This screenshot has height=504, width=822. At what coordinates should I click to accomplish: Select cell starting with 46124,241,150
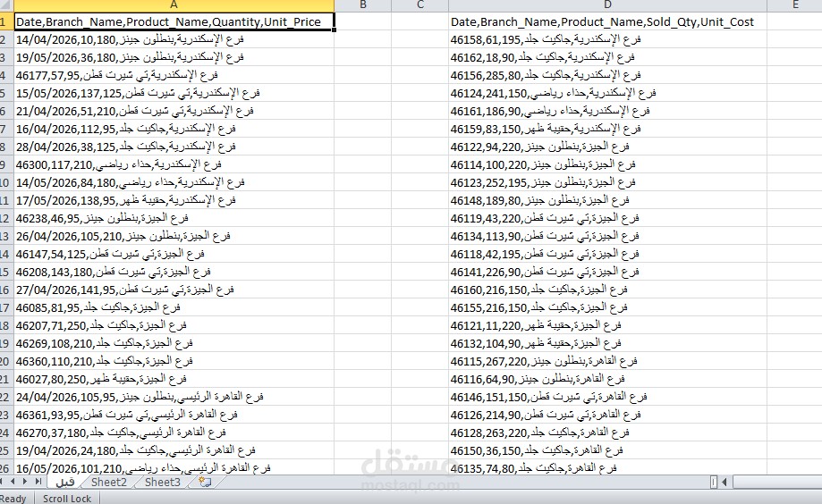pos(607,93)
